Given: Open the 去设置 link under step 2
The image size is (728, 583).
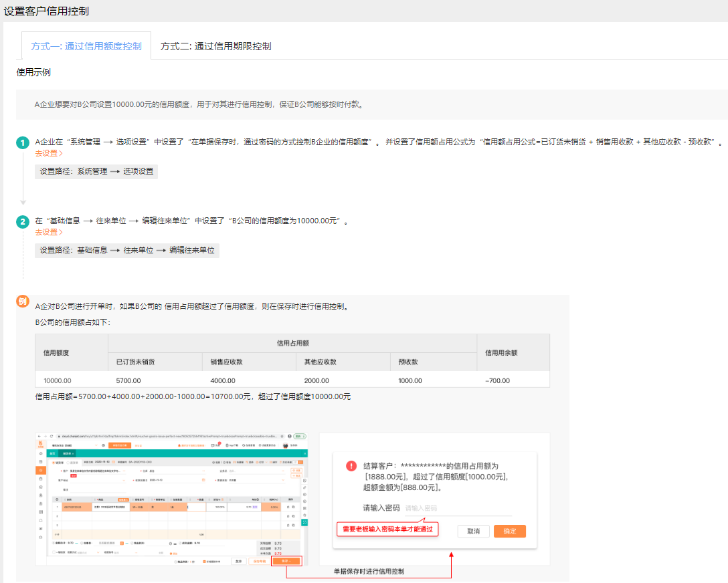Looking at the screenshot, I should [x=49, y=232].
